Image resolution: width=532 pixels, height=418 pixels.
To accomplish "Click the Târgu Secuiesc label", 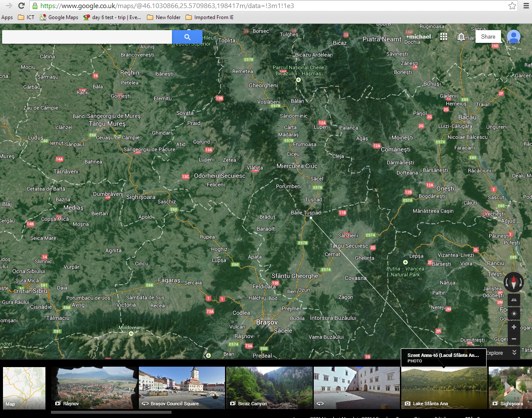I will click(x=349, y=246).
